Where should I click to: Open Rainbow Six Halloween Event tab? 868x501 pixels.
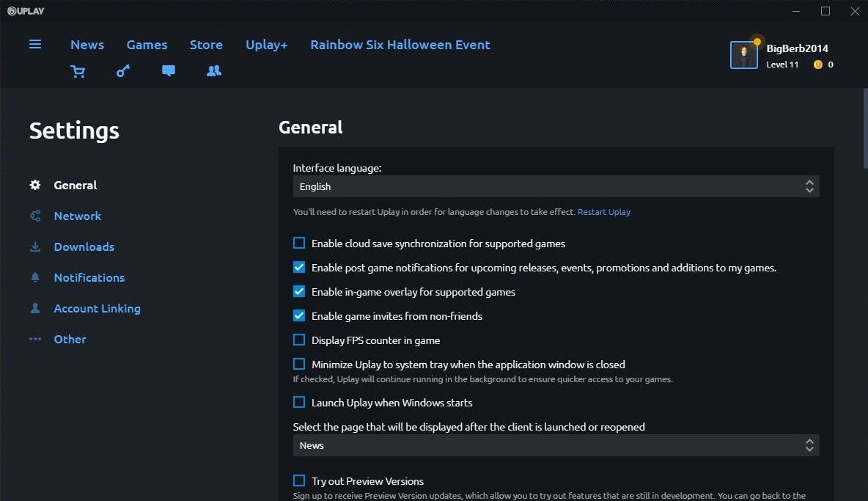[x=400, y=45]
